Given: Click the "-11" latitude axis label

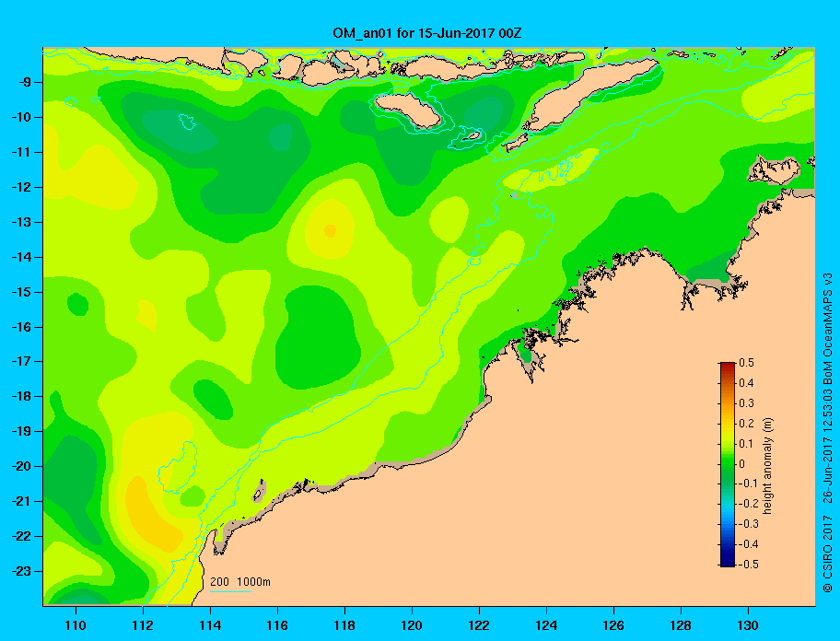Looking at the screenshot, I should [x=21, y=152].
